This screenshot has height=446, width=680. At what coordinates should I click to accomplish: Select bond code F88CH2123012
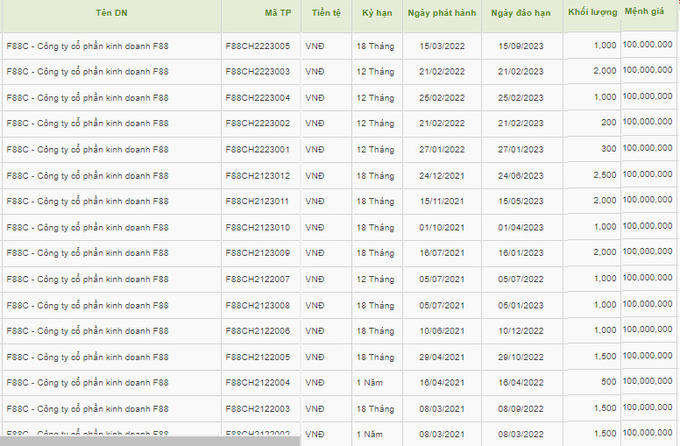[x=258, y=176]
